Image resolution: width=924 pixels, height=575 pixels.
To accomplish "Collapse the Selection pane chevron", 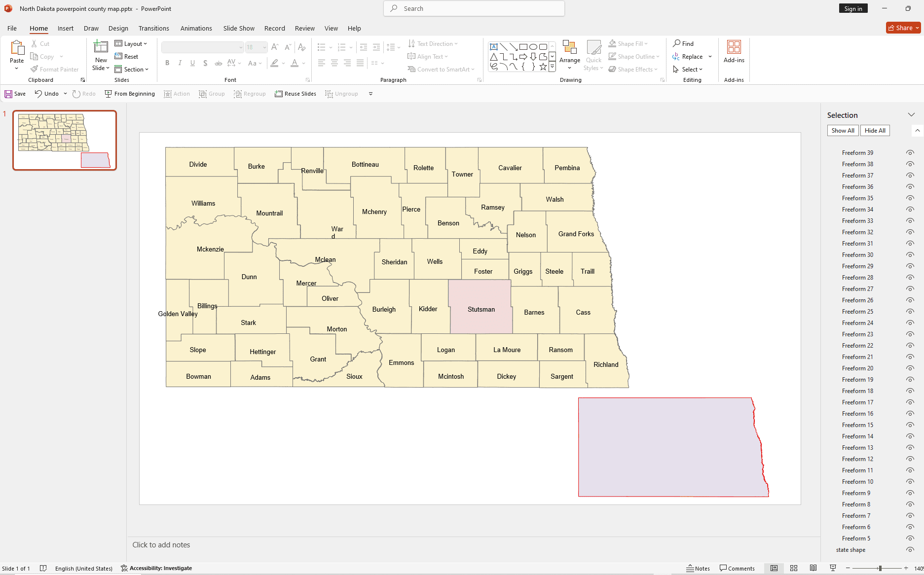I will pyautogui.click(x=911, y=115).
